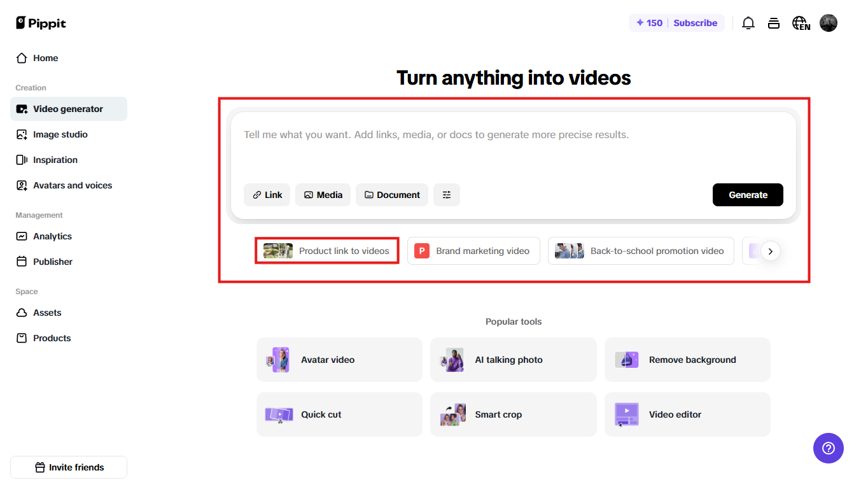Open the notifications bell
Viewport: 868px width, 487px height.
tap(748, 22)
